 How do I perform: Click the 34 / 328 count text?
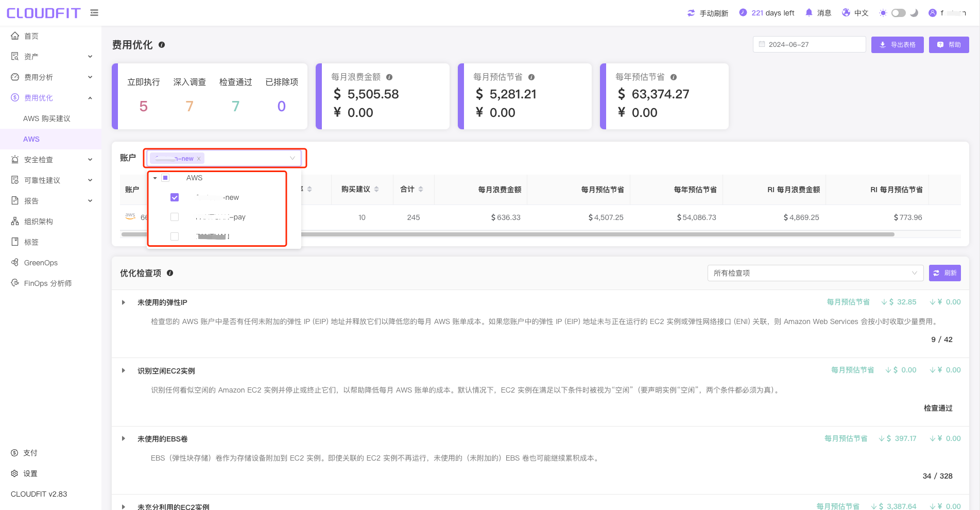pos(938,476)
